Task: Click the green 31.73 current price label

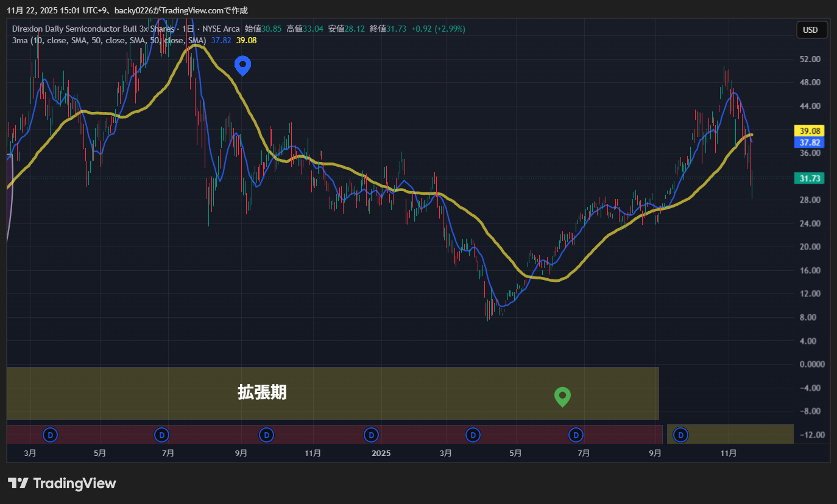Action: [x=810, y=178]
